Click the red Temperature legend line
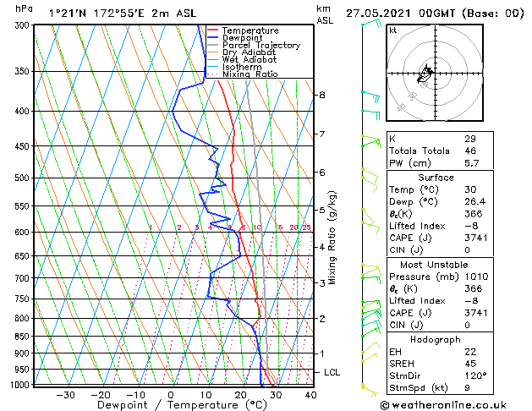The width and height of the screenshot is (532, 411). [x=212, y=30]
